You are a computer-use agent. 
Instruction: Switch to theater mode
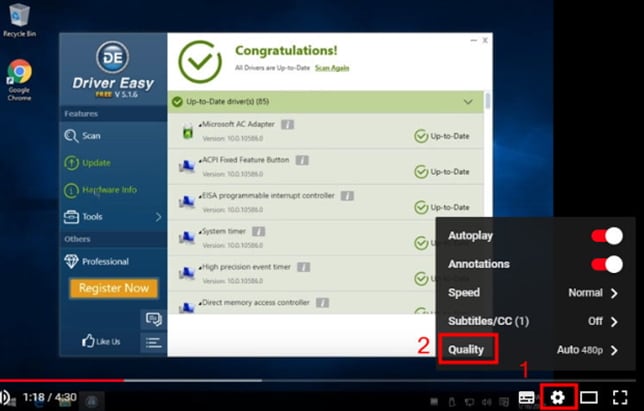pyautogui.click(x=589, y=397)
